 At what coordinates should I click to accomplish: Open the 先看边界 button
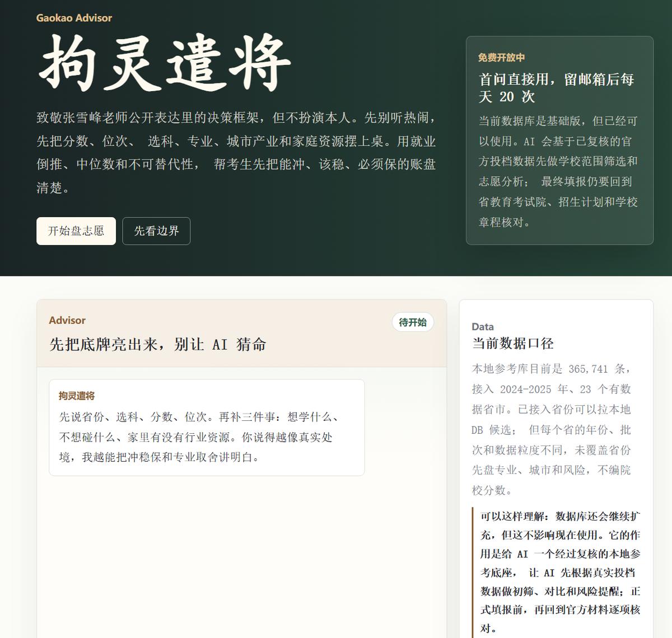pyautogui.click(x=156, y=231)
